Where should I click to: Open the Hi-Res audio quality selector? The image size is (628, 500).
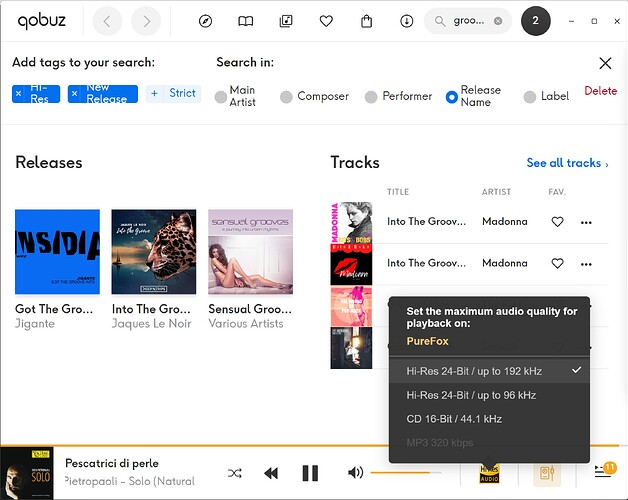[x=490, y=473]
